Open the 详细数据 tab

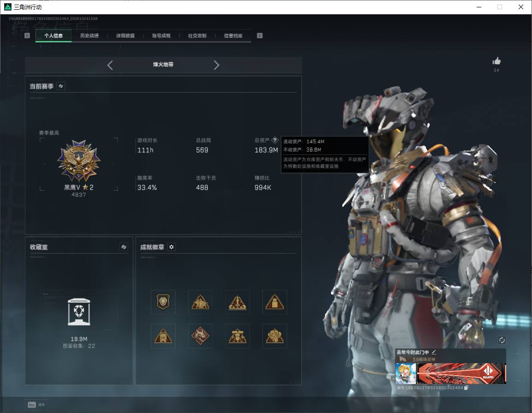tap(125, 35)
